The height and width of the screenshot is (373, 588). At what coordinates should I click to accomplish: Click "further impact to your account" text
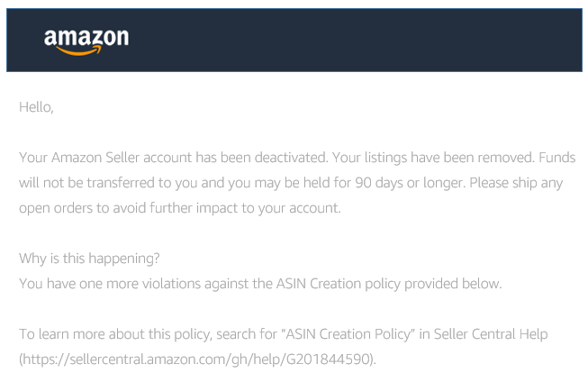click(x=245, y=208)
